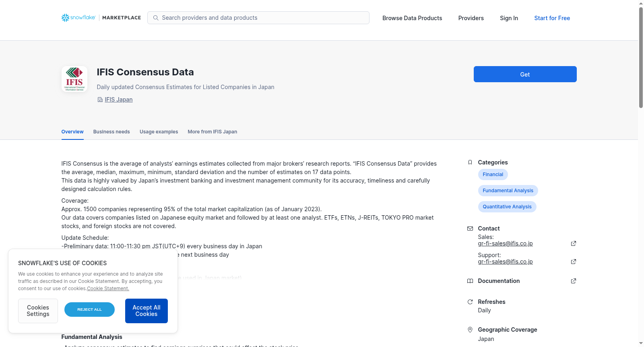Open the Documentation link

point(499,281)
